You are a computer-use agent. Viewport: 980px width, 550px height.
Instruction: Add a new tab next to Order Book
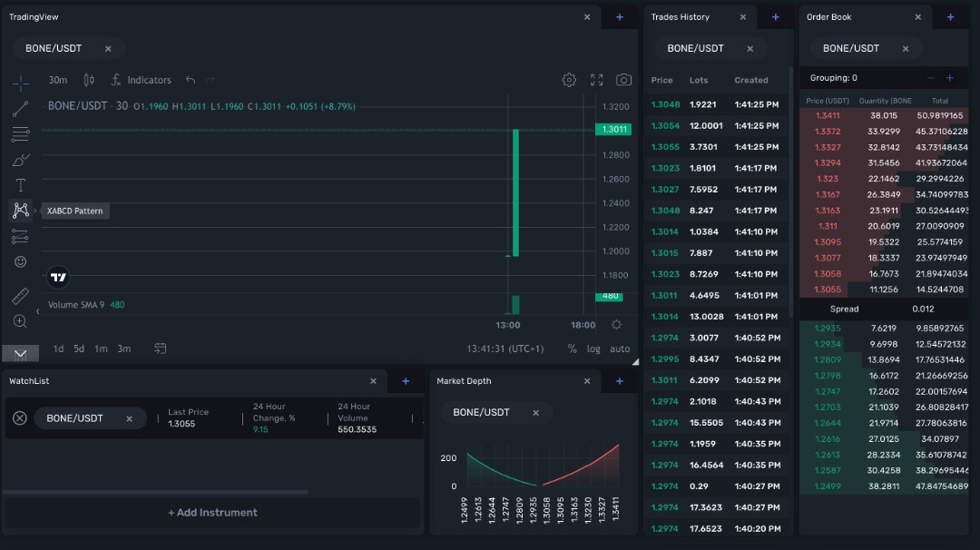[x=950, y=17]
